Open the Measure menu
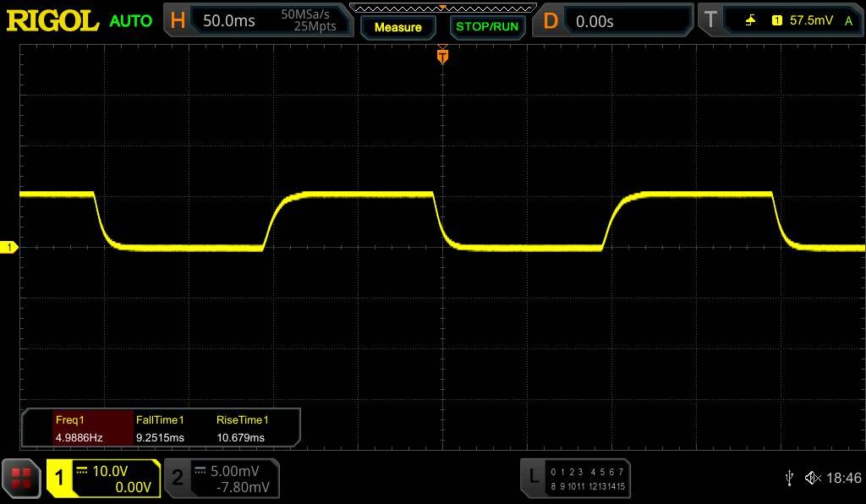 (x=397, y=27)
